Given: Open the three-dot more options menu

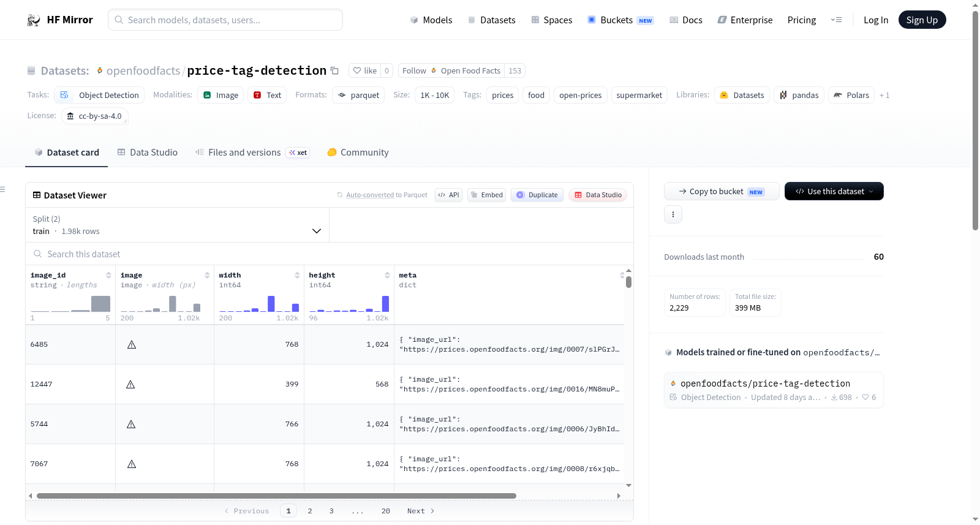Looking at the screenshot, I should 673,214.
